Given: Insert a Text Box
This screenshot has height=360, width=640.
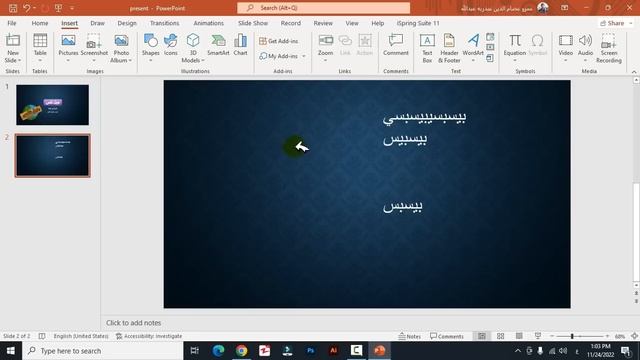Looking at the screenshot, I should [427, 48].
